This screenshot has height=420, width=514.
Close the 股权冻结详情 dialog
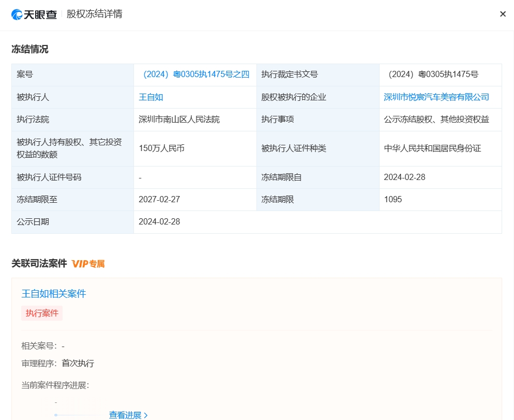[503, 14]
